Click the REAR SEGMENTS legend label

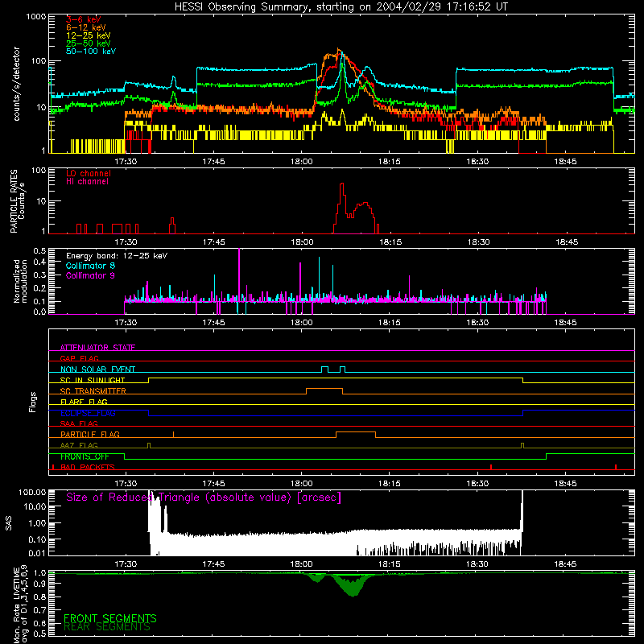pyautogui.click(x=107, y=627)
